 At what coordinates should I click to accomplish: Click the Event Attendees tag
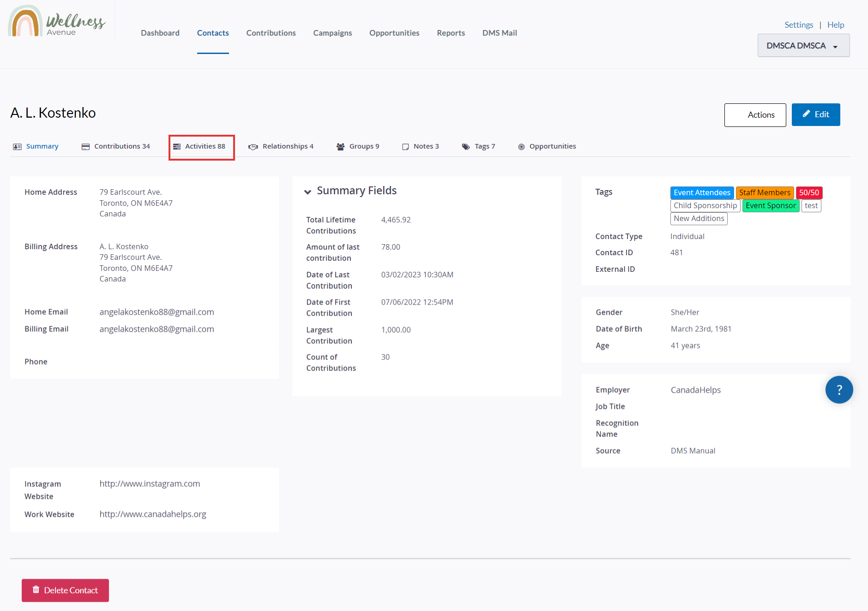[702, 192]
